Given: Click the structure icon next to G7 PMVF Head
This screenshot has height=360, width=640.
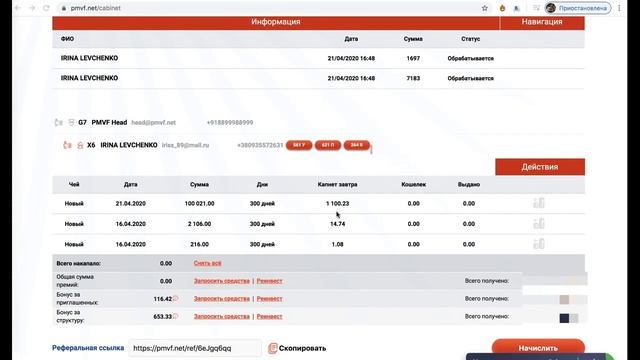Looking at the screenshot, I should tap(59, 122).
